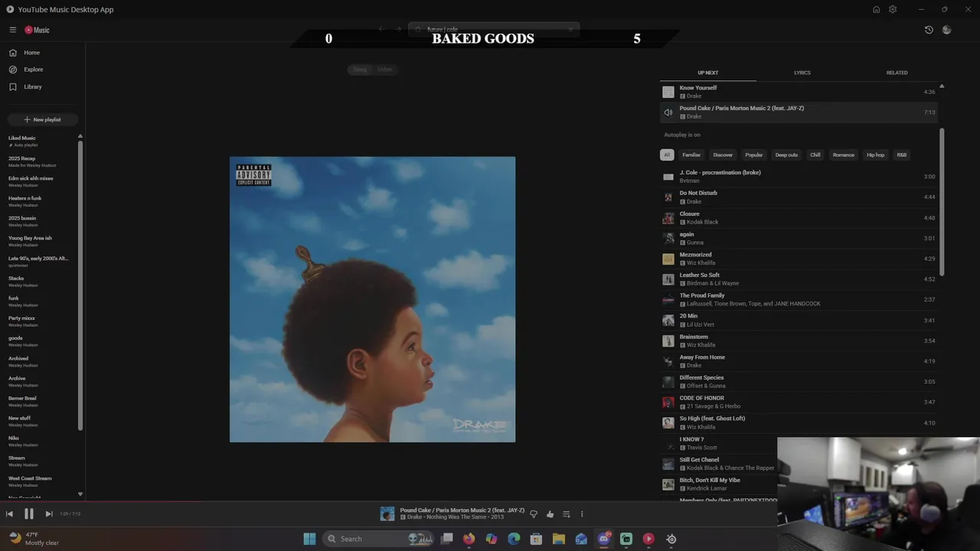This screenshot has width=980, height=551.
Task: Skip to the next track
Action: pyautogui.click(x=49, y=514)
